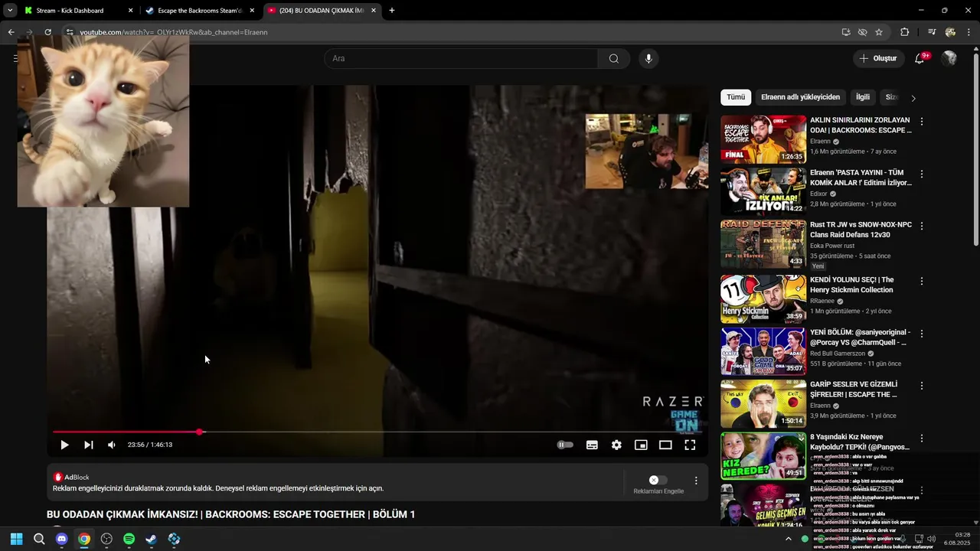Enter fullscreen in the video player
This screenshot has width=980, height=551.
coord(690,445)
